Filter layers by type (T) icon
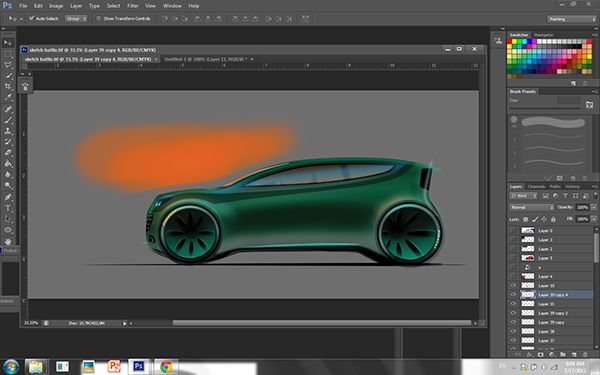 565,196
